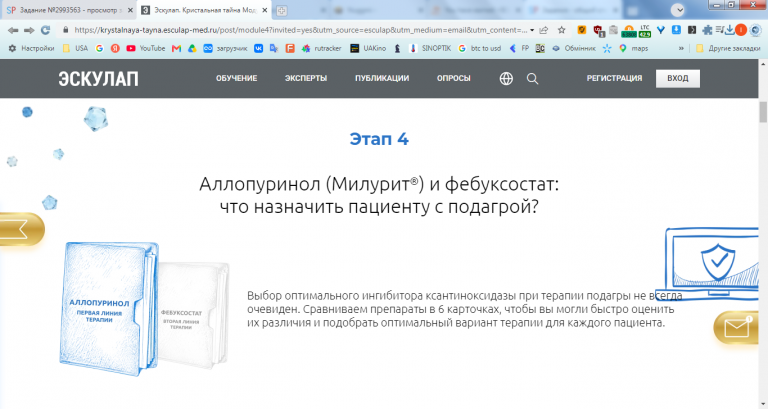Open the UAKino bookmark

coord(368,48)
